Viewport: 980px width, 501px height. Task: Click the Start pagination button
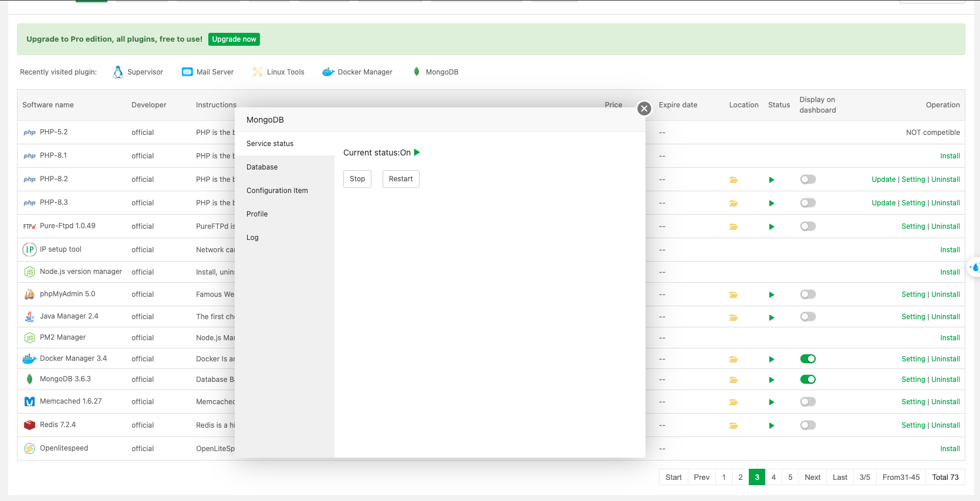(674, 478)
